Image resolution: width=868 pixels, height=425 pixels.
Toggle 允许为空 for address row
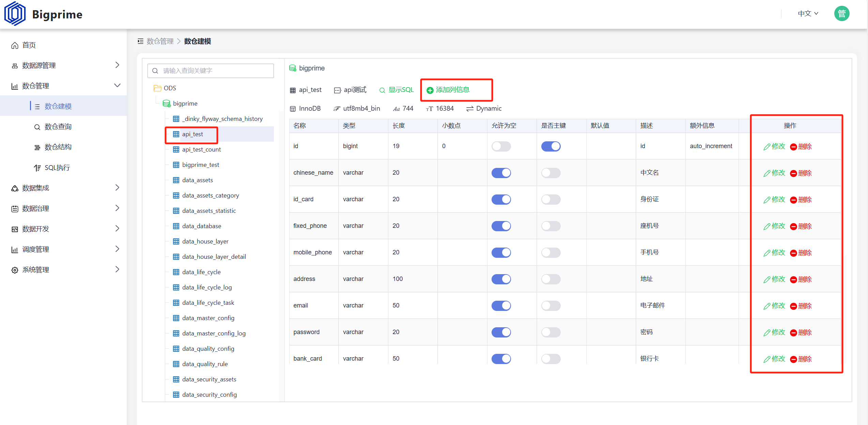pos(501,279)
